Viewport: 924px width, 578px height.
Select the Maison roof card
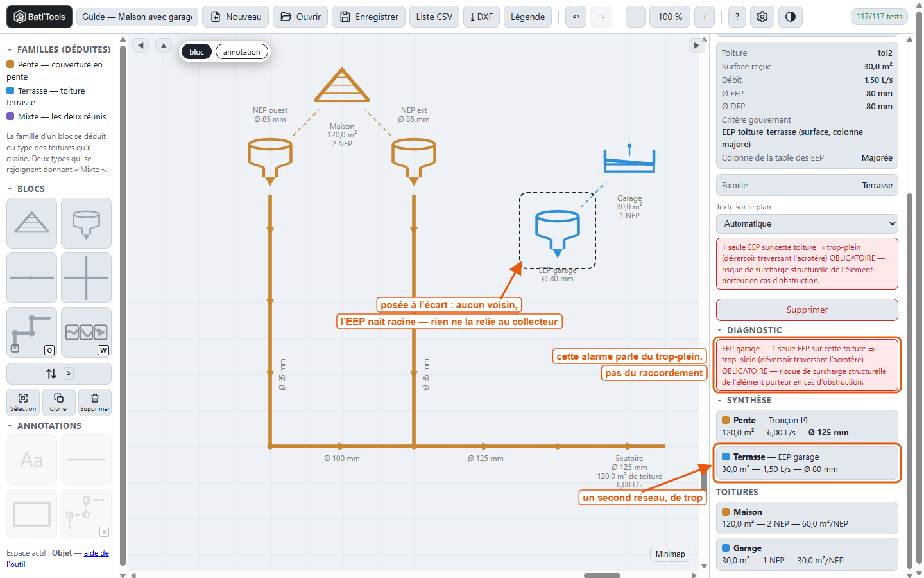point(807,518)
